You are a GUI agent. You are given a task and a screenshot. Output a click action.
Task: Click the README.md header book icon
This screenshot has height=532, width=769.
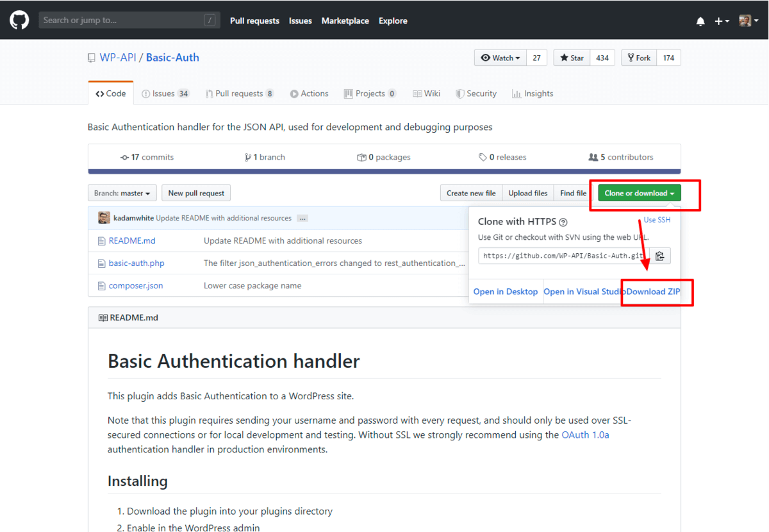point(103,318)
